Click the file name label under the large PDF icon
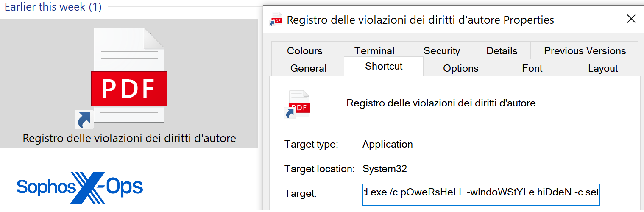The image size is (644, 212). coord(129,138)
